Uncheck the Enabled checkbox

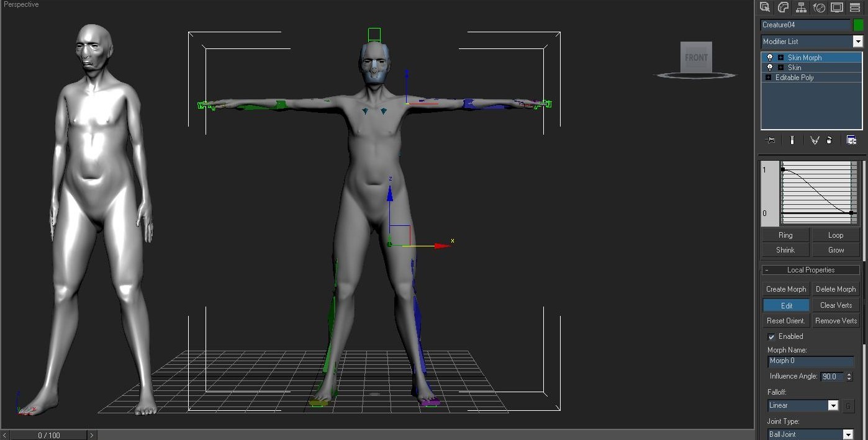coord(771,336)
